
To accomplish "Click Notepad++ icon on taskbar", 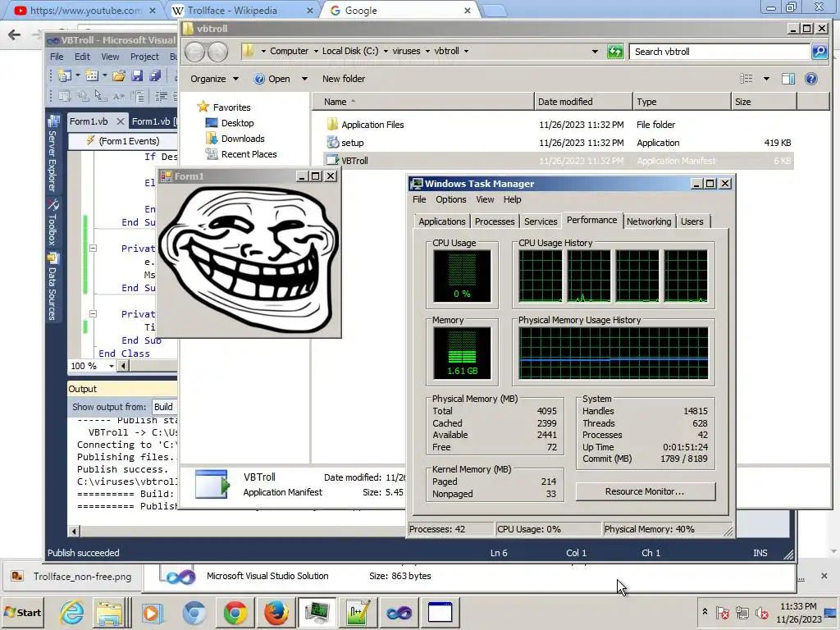I will (358, 612).
